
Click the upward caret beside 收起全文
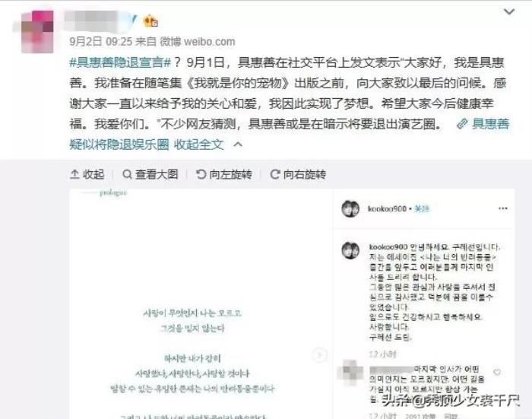pos(238,144)
